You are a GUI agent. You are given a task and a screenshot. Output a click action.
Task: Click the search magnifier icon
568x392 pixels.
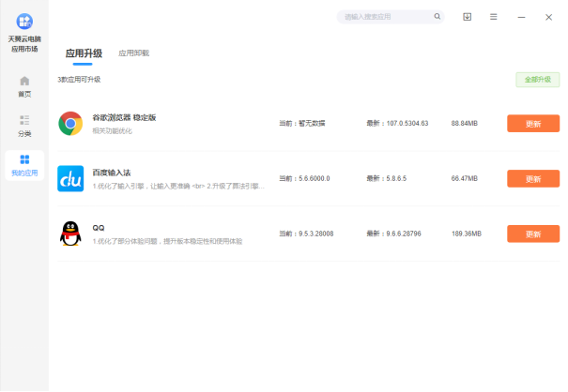coord(438,17)
